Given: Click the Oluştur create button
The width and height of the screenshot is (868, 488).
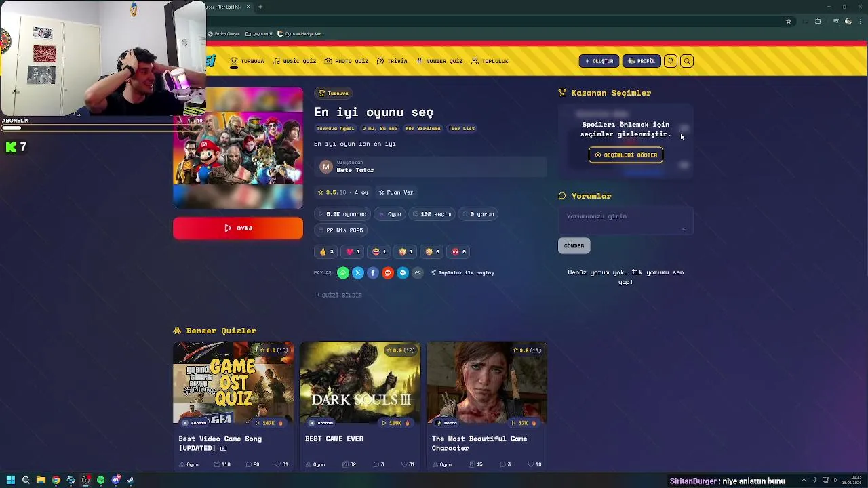Looking at the screenshot, I should (x=599, y=61).
